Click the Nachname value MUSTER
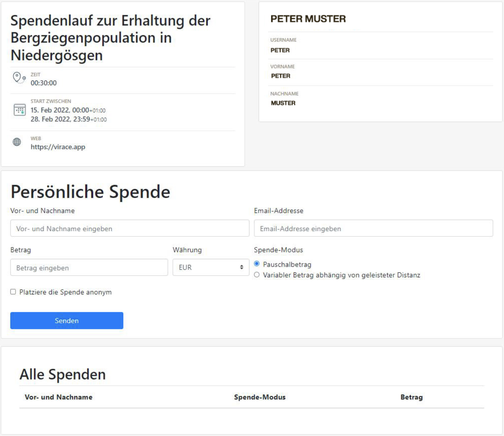Image resolution: width=504 pixels, height=436 pixels. 283,103
